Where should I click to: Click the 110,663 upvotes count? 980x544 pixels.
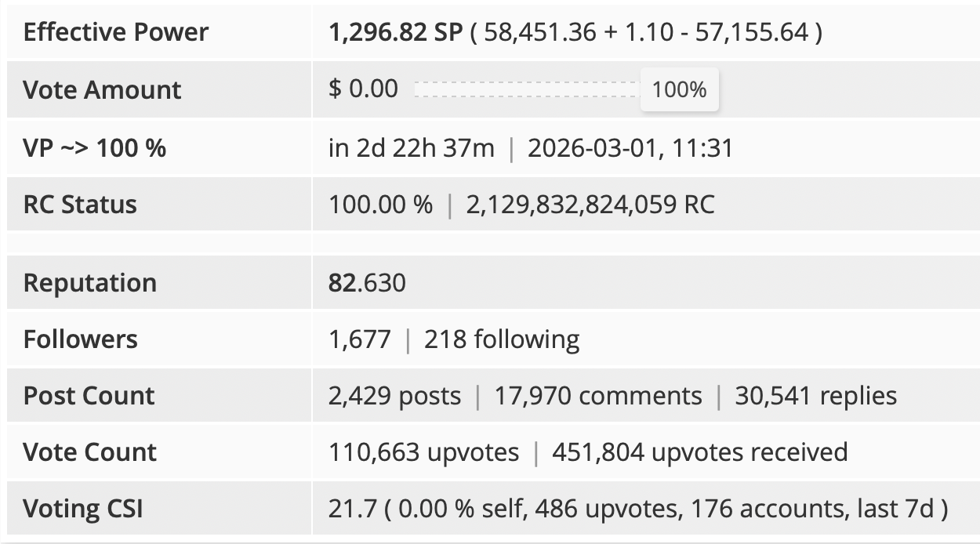[x=423, y=452]
